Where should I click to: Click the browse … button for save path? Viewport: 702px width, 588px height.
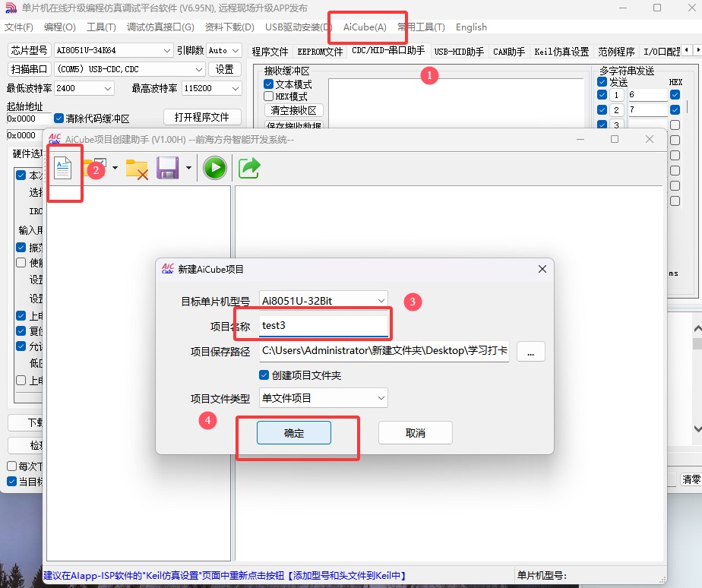(x=530, y=351)
